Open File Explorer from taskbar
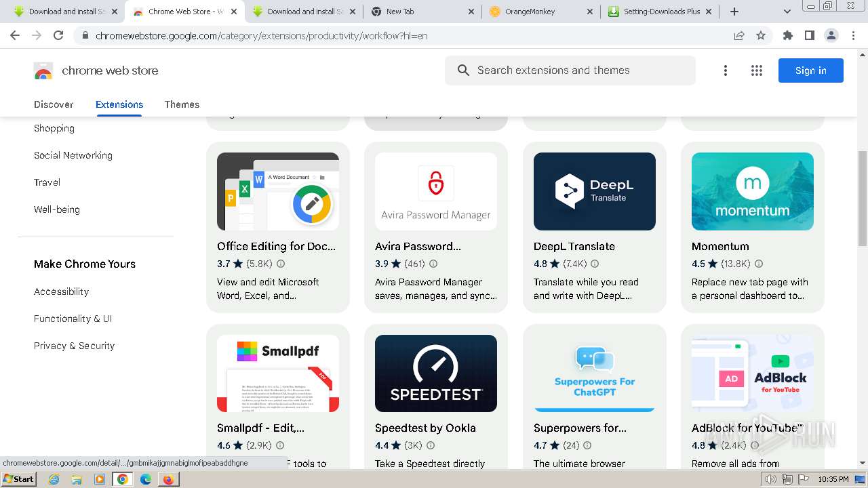 77,479
